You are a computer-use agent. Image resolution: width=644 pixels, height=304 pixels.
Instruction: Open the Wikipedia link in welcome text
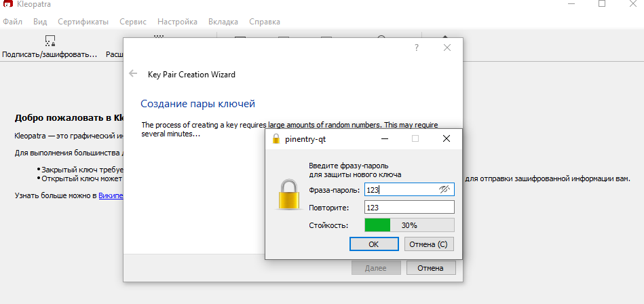point(111,195)
